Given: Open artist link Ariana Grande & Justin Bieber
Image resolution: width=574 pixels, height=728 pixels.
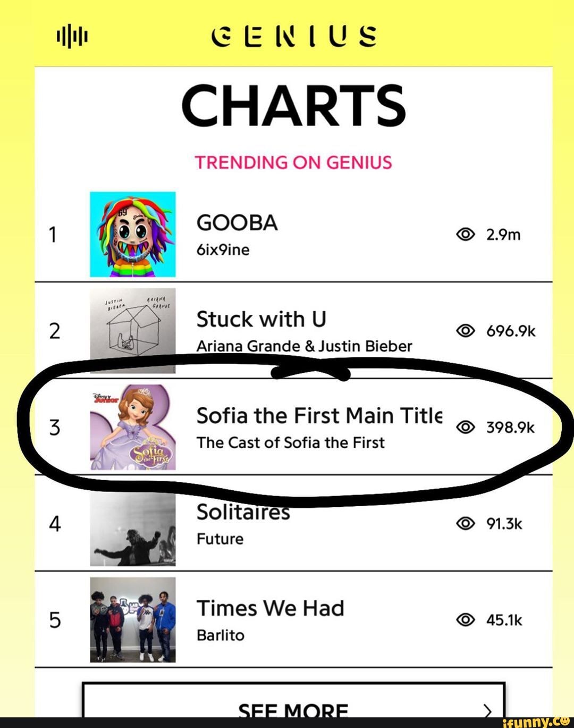Looking at the screenshot, I should [305, 346].
